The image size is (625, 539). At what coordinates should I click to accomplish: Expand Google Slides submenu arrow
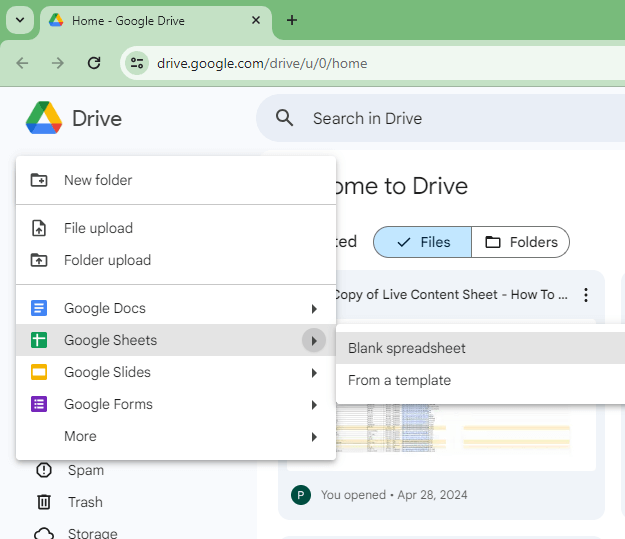314,373
